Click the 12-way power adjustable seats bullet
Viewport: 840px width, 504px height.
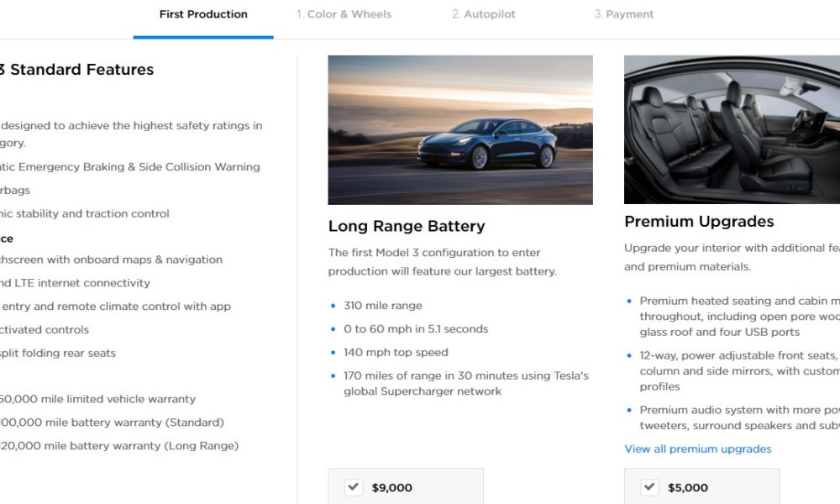click(x=740, y=371)
